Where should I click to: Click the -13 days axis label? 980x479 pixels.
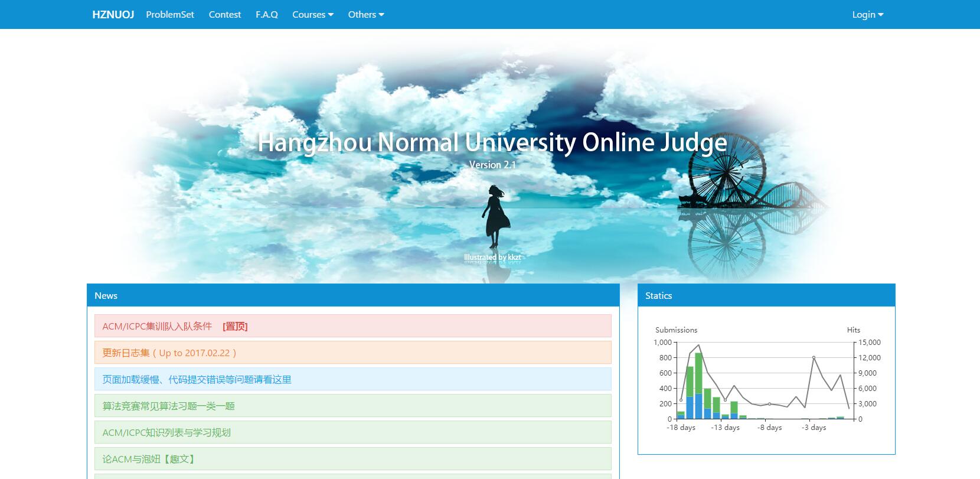(726, 427)
